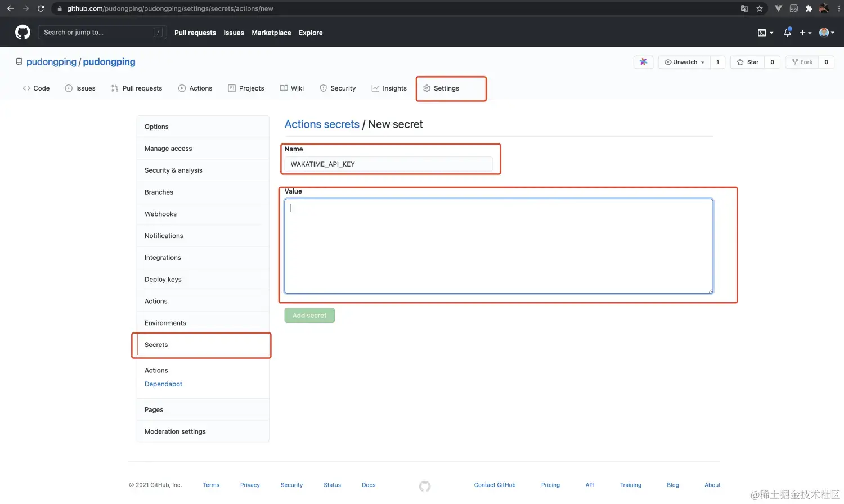Click the Actions secrets breadcrumb link
The image size is (844, 504).
click(322, 124)
